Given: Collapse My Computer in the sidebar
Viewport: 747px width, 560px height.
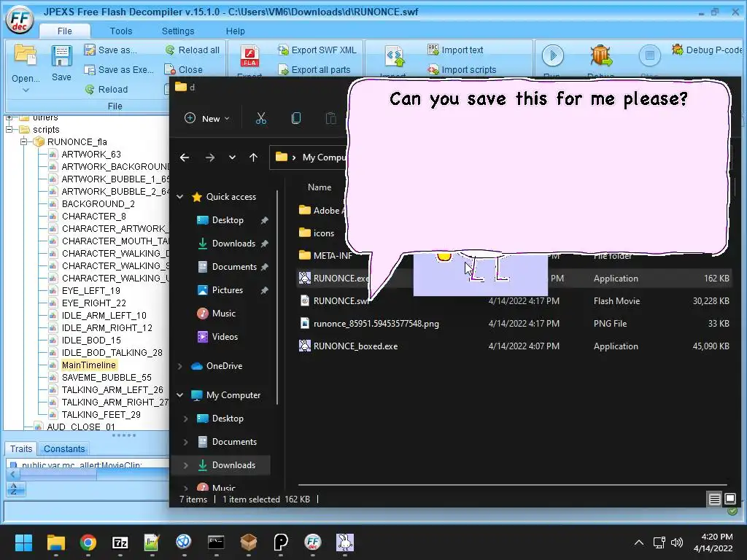Looking at the screenshot, I should [180, 395].
